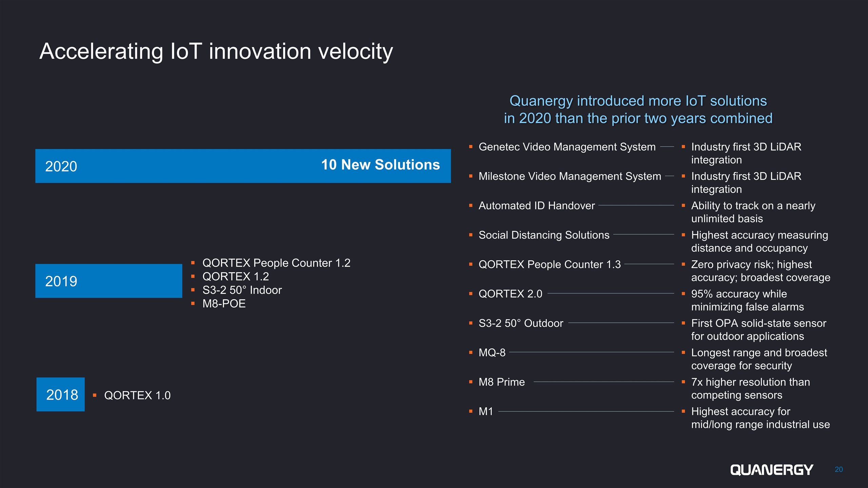
Task: Select the "Automated ID Handover" bullet
Action: click(536, 206)
